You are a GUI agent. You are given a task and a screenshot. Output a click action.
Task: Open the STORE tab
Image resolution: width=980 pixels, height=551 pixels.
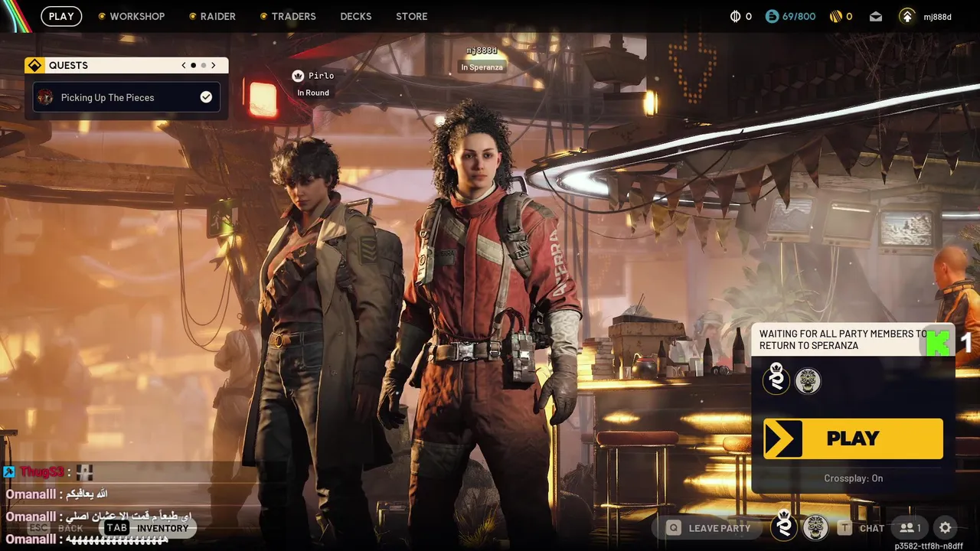click(412, 16)
